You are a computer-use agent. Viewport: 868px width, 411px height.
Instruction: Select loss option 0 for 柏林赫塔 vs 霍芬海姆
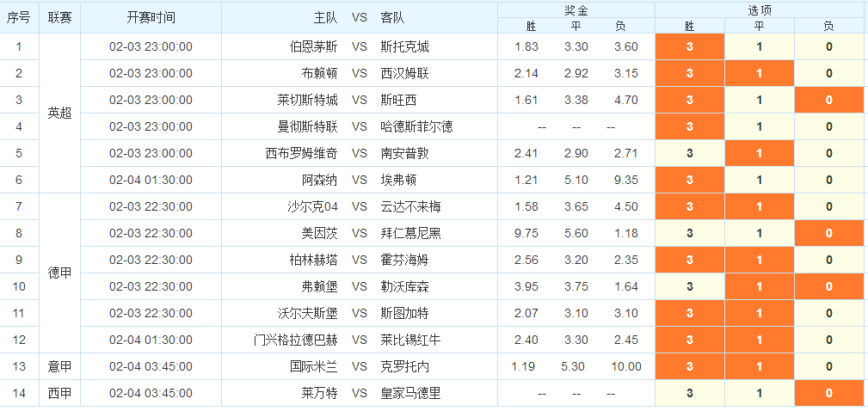[x=829, y=260]
